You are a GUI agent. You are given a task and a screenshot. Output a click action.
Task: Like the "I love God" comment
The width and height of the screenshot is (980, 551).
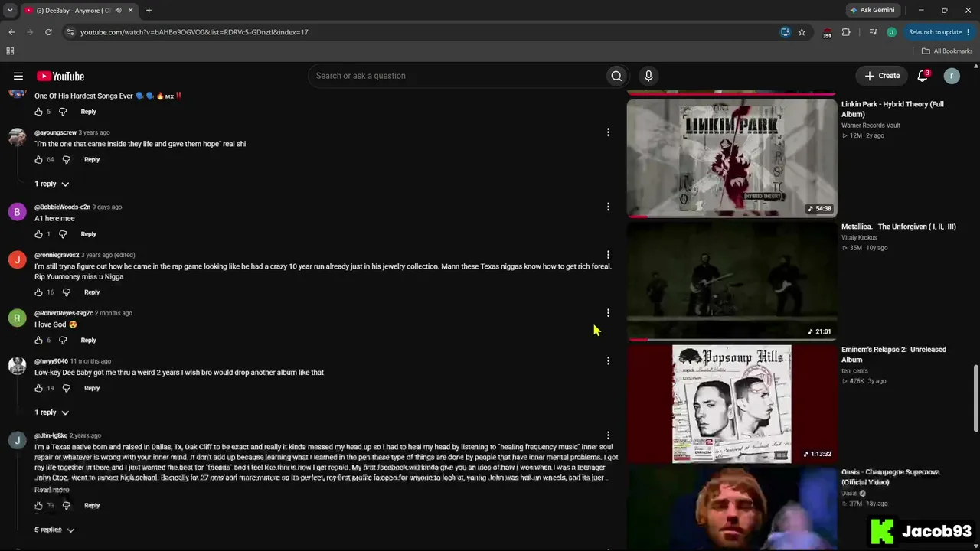pyautogui.click(x=38, y=341)
